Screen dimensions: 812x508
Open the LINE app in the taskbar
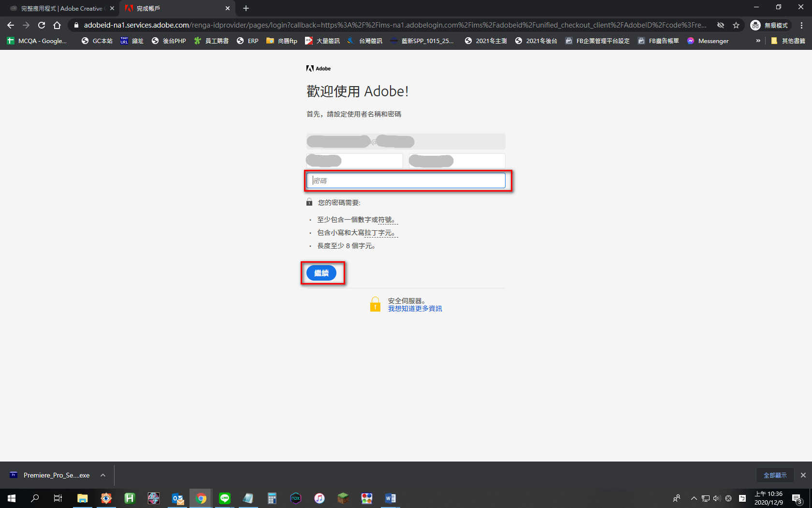pyautogui.click(x=225, y=498)
